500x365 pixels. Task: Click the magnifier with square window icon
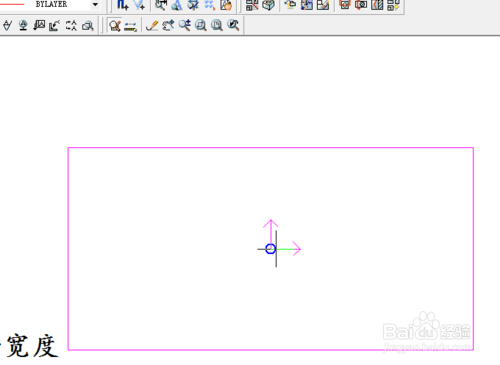[201, 25]
